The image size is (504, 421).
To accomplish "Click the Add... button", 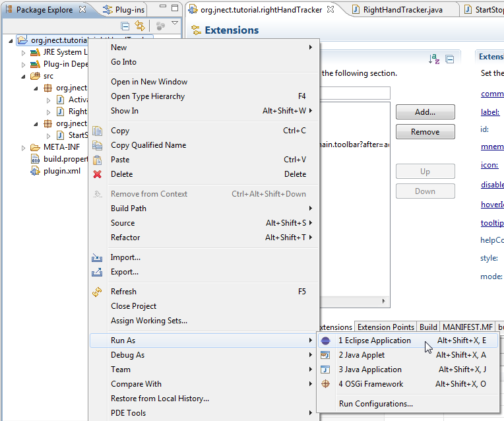I will [x=425, y=112].
